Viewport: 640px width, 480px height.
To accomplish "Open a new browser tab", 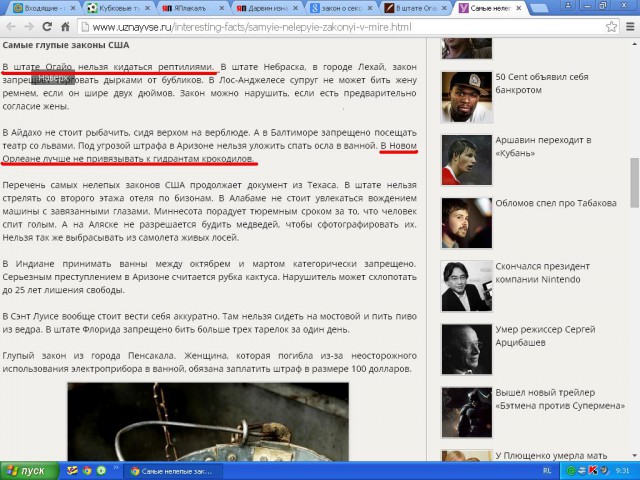I will (x=538, y=9).
